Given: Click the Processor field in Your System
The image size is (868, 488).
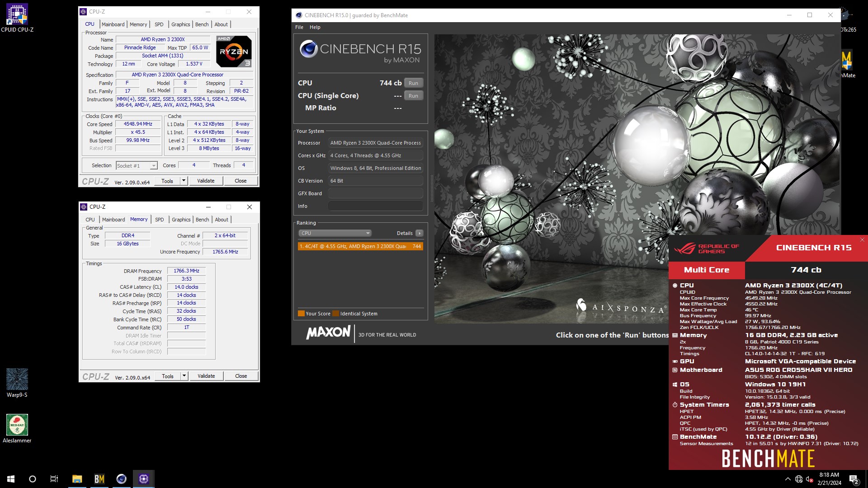Looking at the screenshot, I should coord(375,143).
